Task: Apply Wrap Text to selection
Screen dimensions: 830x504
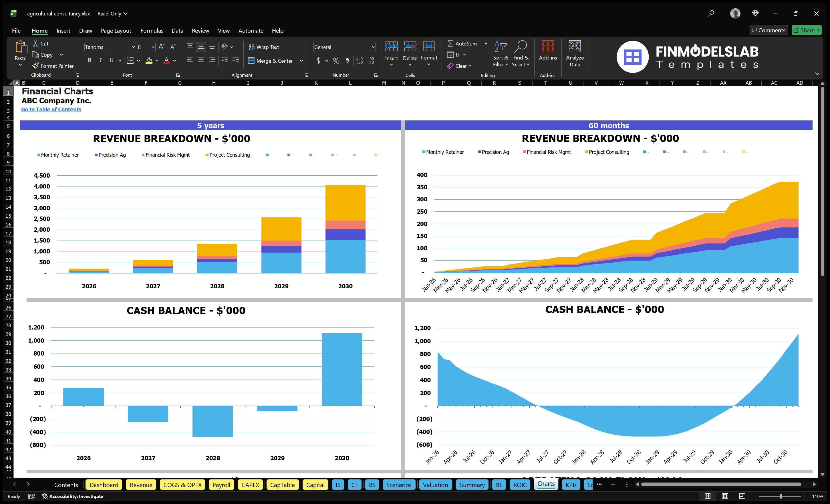Action: click(x=264, y=47)
